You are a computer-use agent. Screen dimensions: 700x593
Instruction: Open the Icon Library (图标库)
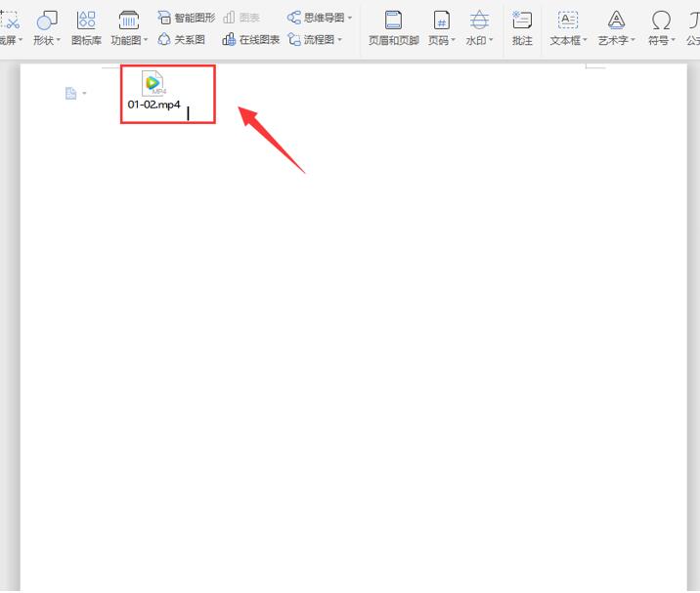tap(86, 27)
